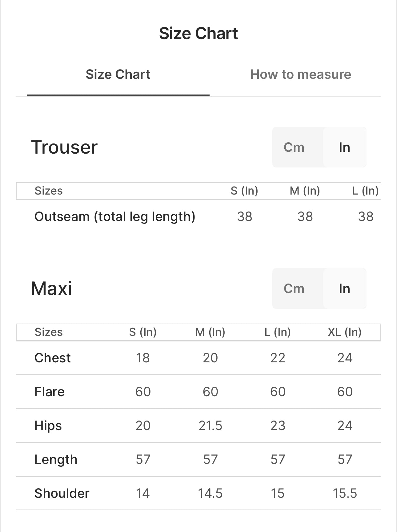Click the M hips value 21.5
The image size is (397, 532).
pyautogui.click(x=210, y=425)
